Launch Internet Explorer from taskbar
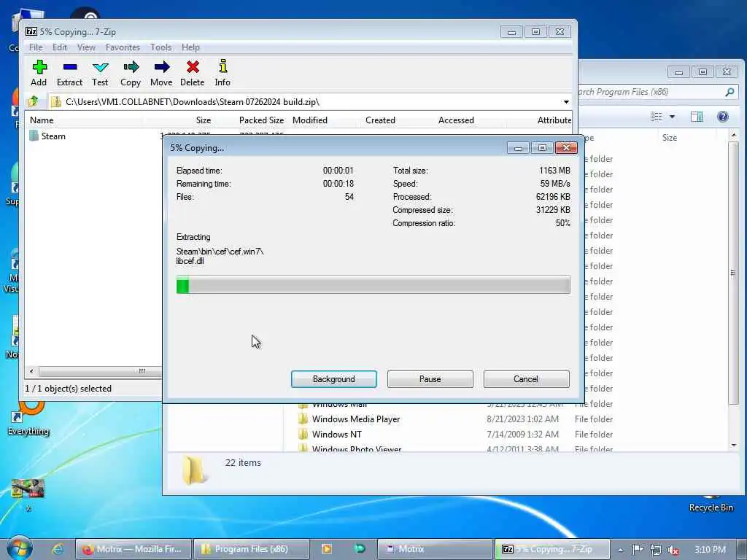This screenshot has height=560, width=747. click(58, 549)
